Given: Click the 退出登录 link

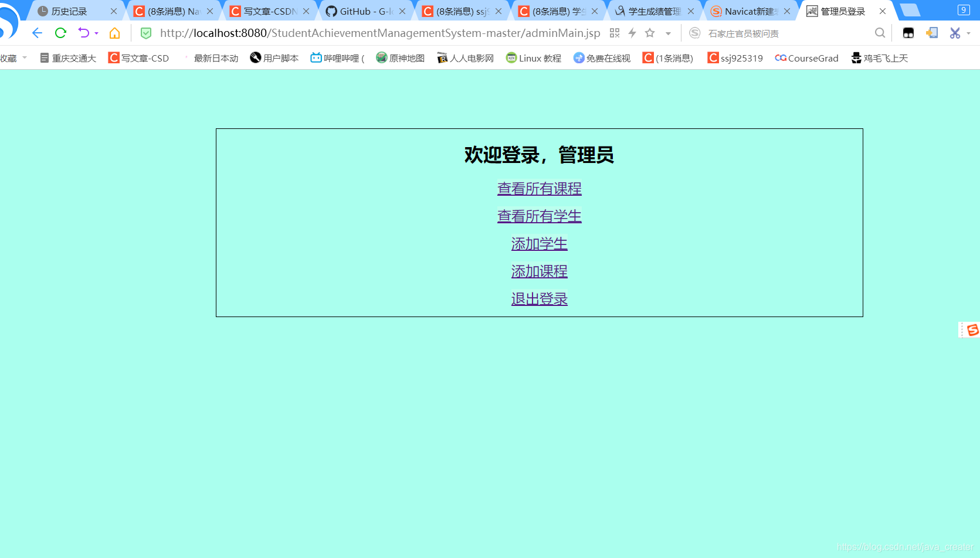Looking at the screenshot, I should [540, 299].
